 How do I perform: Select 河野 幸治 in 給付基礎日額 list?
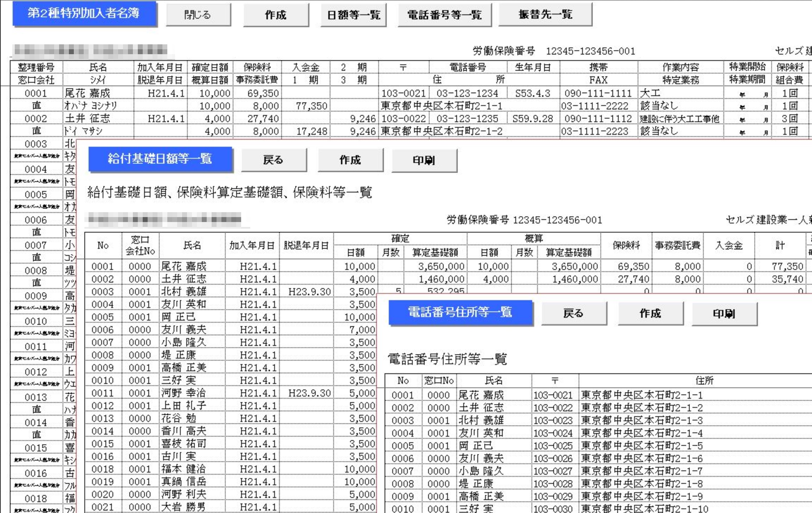coord(184,393)
